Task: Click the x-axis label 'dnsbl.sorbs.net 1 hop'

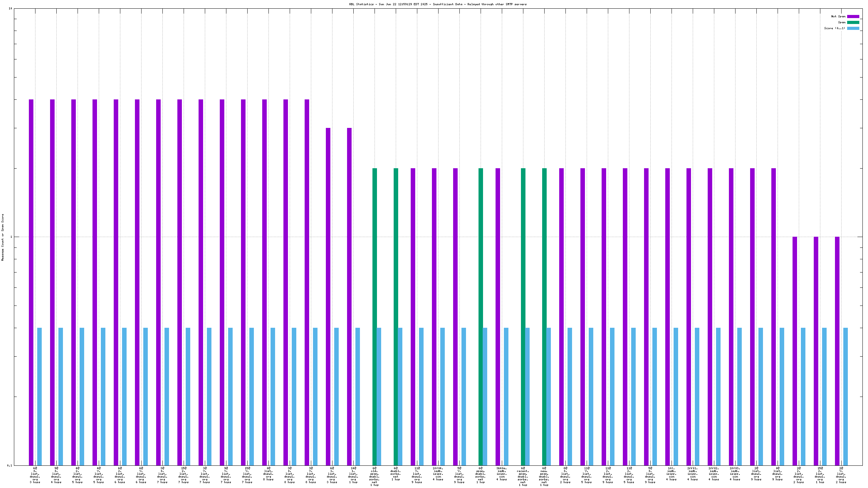Action: coord(395,474)
